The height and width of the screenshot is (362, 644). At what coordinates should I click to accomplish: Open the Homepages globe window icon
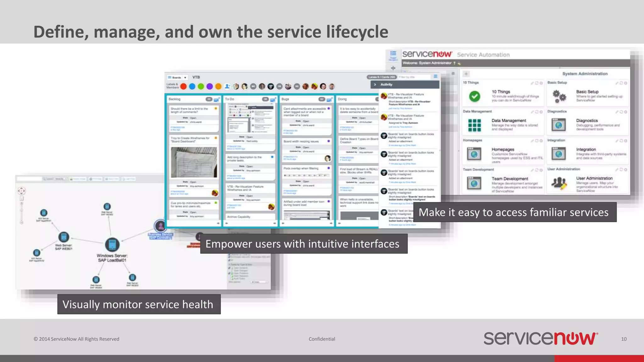[474, 154]
